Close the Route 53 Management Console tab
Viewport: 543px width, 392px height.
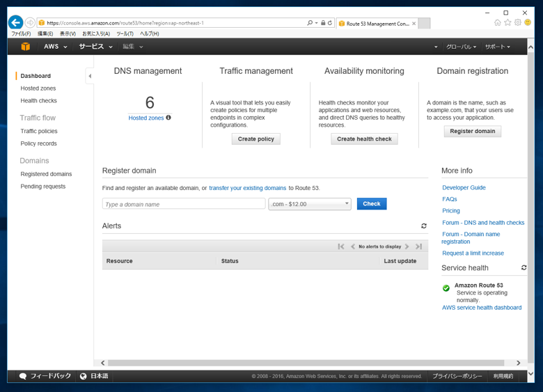(x=414, y=24)
